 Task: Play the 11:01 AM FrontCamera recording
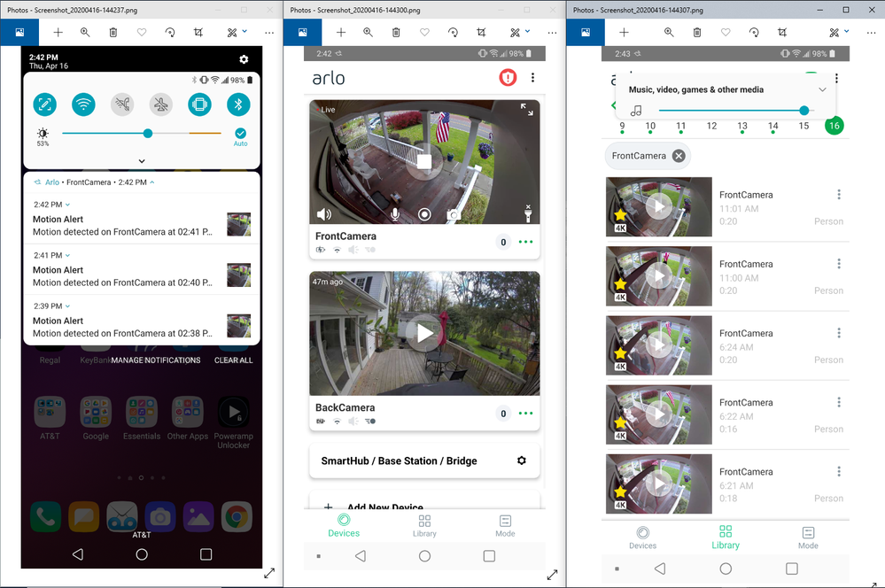(659, 206)
